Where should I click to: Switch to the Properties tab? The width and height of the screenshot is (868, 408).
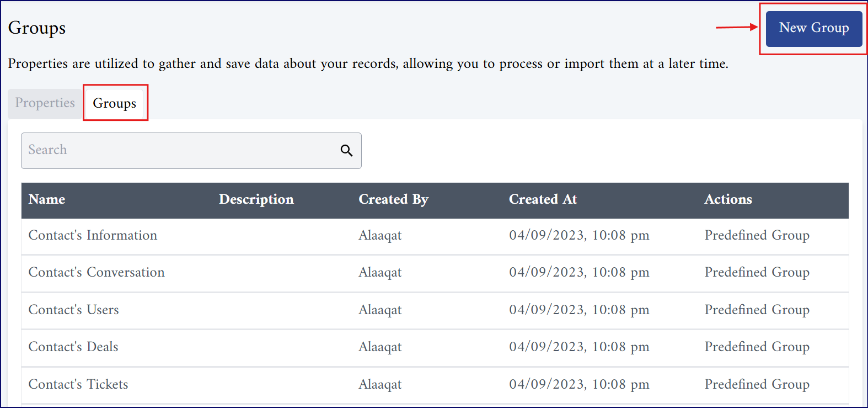click(x=45, y=103)
